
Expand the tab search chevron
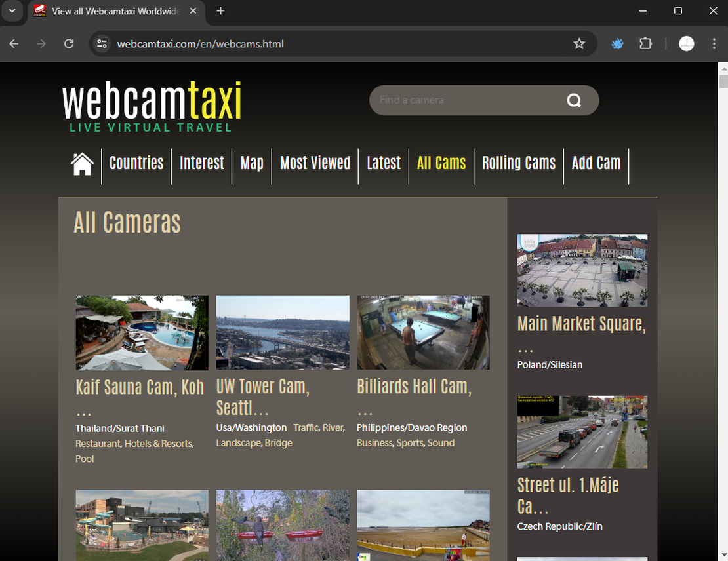(12, 10)
